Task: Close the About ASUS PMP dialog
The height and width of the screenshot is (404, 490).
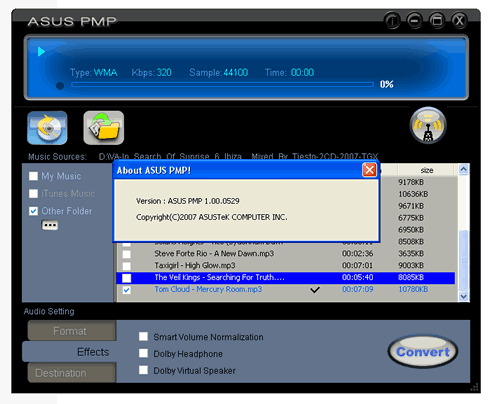Action: 369,170
